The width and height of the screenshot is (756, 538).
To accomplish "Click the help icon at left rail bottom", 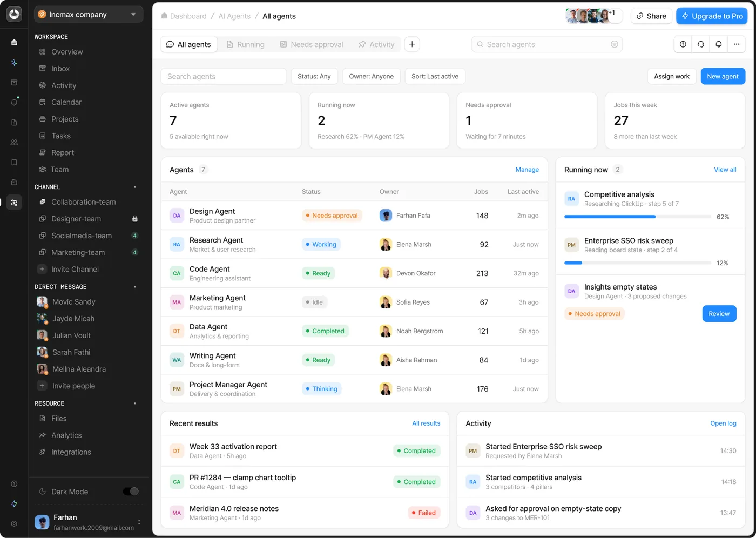I will point(14,484).
